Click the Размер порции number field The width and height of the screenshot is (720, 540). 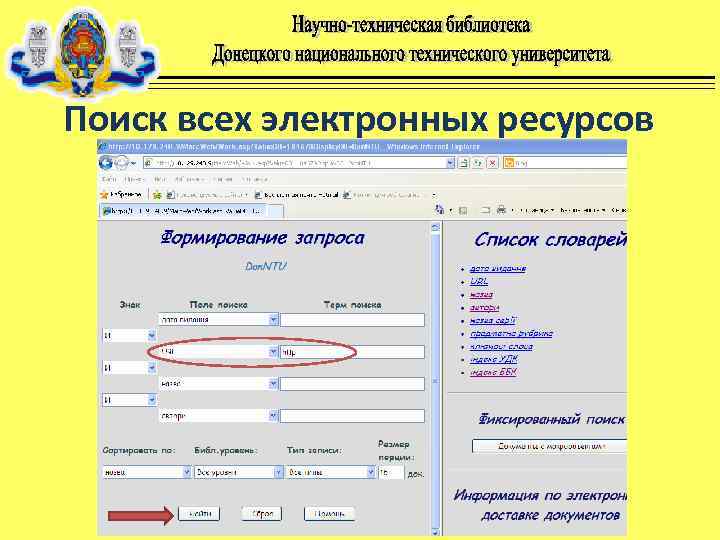(391, 472)
